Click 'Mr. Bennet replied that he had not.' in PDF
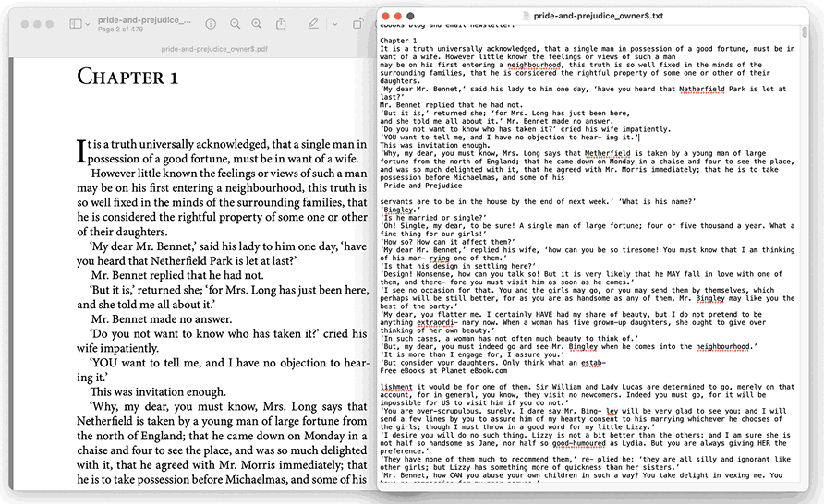 (x=177, y=275)
